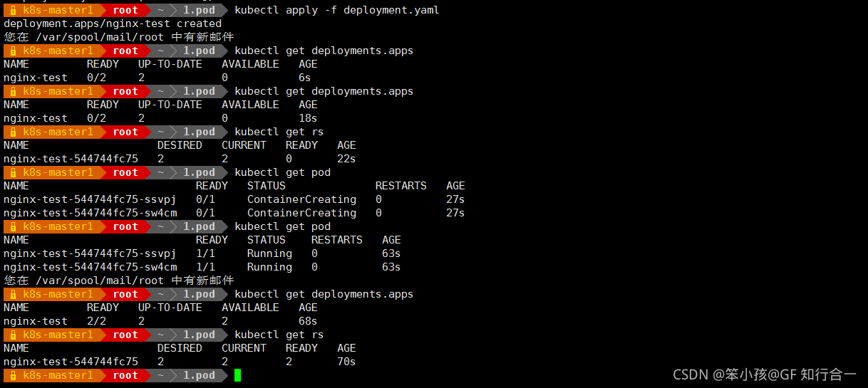This screenshot has width=868, height=388.
Task: Click the AVAILABLE header in the first table
Action: [x=250, y=64]
